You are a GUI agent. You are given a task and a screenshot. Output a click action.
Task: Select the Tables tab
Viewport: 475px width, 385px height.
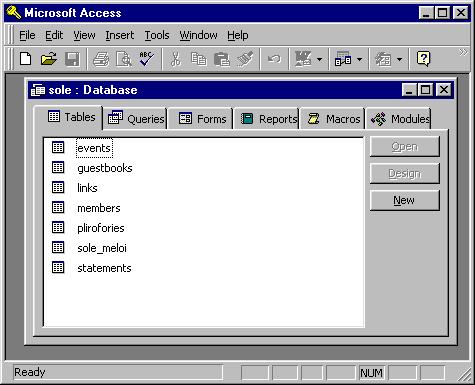coord(68,117)
